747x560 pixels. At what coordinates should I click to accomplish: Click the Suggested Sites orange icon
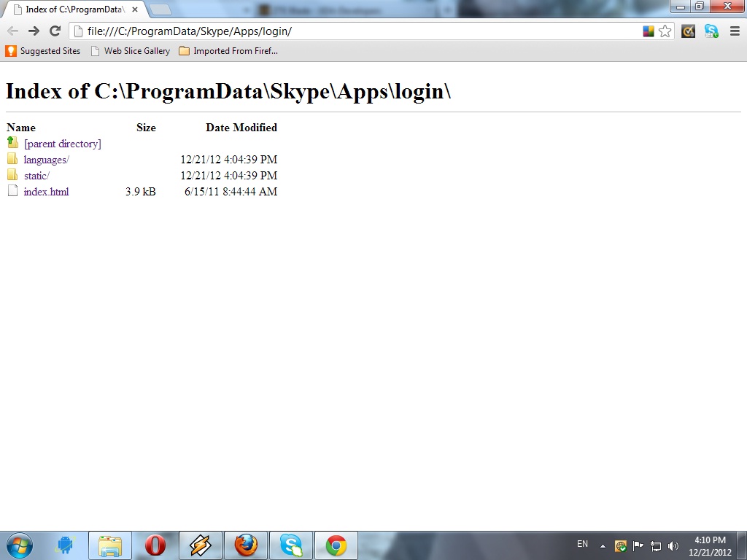coord(10,51)
